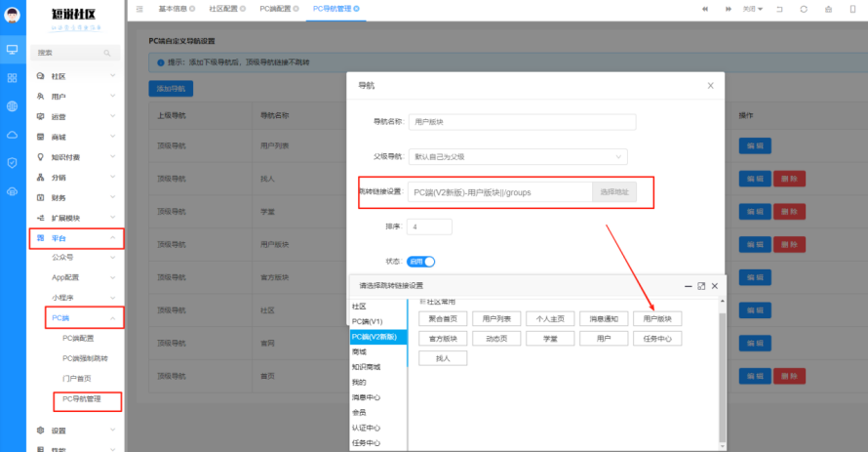Open PC端强制跳转 in the sidebar
This screenshot has height=452, width=868.
pos(85,358)
